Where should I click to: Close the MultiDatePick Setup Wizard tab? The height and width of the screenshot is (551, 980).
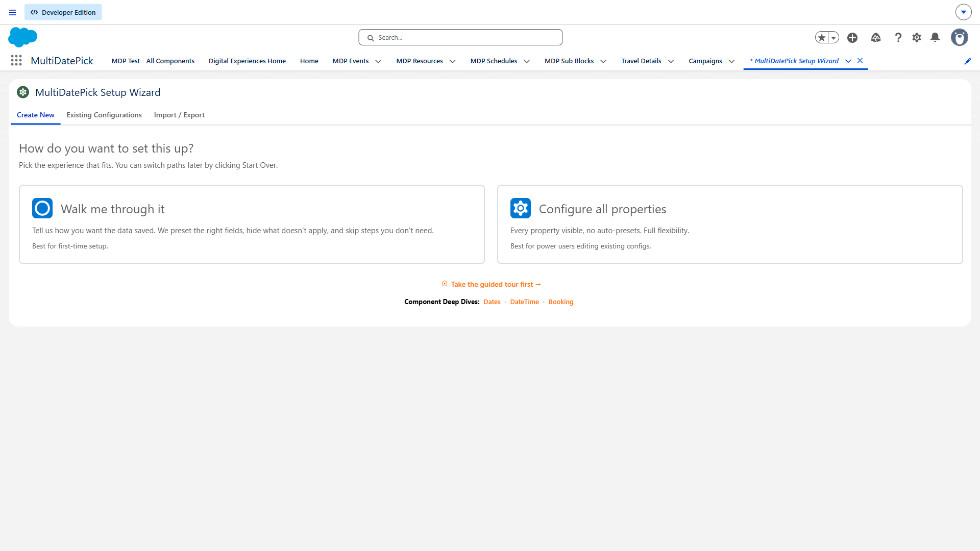tap(860, 60)
